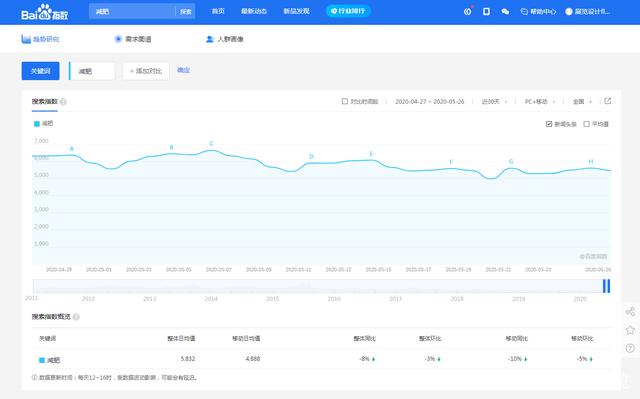This screenshot has height=399, width=640.
Task: Click the 减肥 keyword row in overview table
Action: [322, 359]
